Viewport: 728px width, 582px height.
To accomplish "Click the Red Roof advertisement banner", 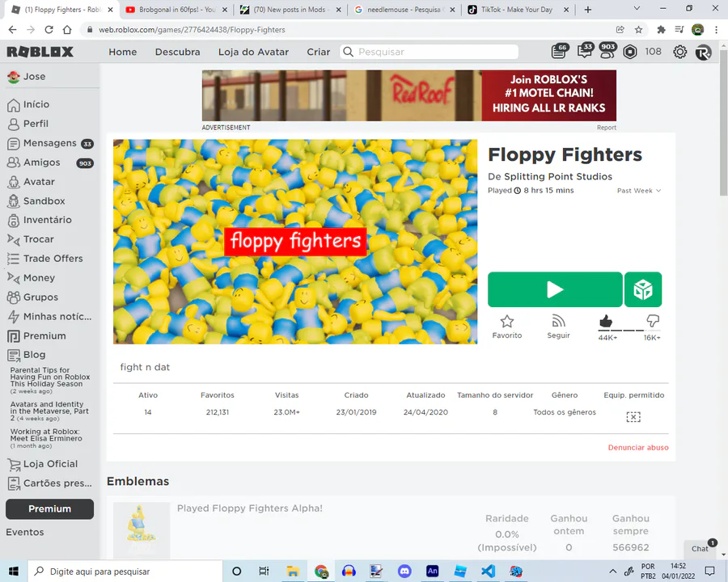I will click(409, 95).
